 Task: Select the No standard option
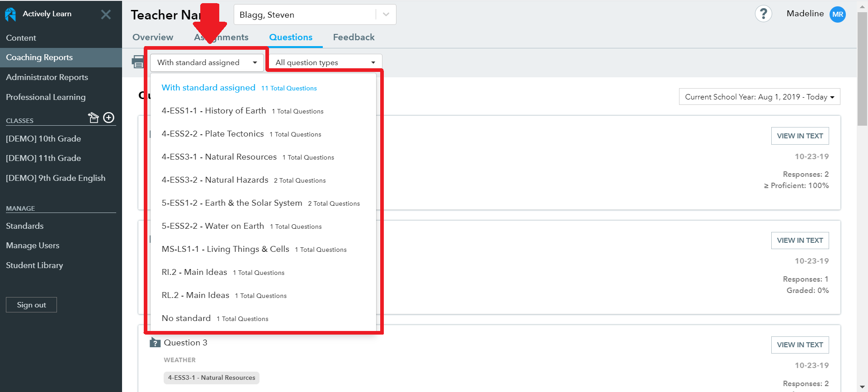tap(263, 318)
